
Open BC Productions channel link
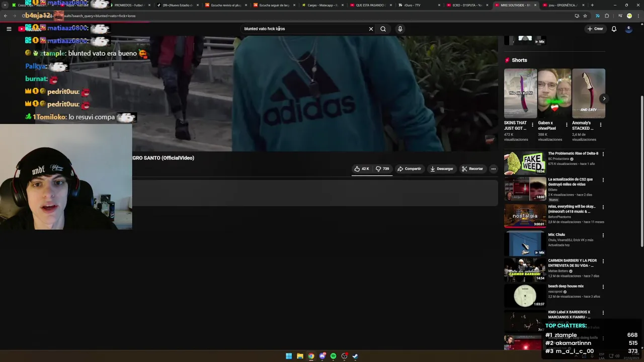(558, 159)
